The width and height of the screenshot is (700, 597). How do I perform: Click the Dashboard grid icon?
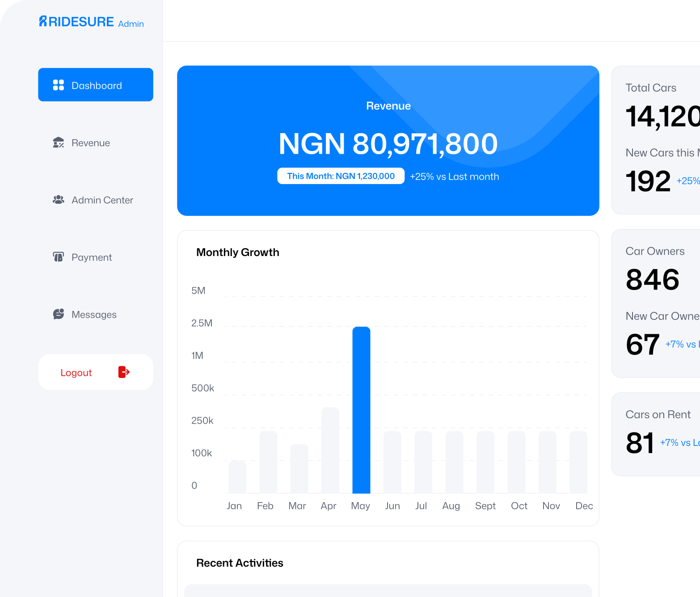[59, 85]
